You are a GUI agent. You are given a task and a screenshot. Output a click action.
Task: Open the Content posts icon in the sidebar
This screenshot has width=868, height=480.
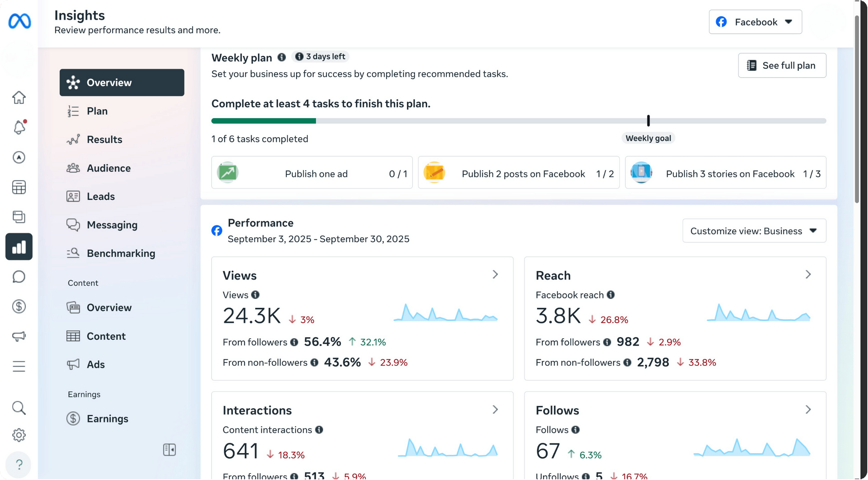[19, 217]
